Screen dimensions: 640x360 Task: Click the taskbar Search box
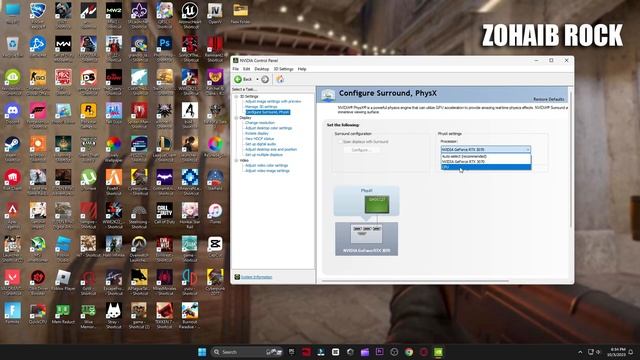pyautogui.click(x=247, y=352)
